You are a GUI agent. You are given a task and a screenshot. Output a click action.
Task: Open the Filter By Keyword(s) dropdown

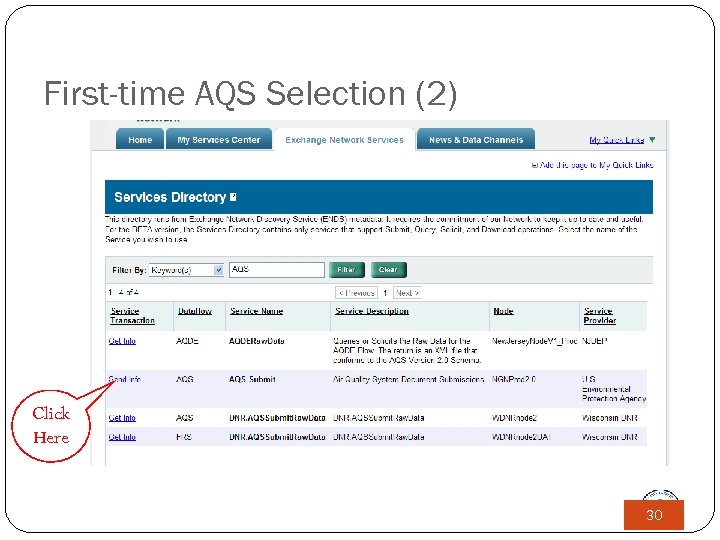(186, 270)
